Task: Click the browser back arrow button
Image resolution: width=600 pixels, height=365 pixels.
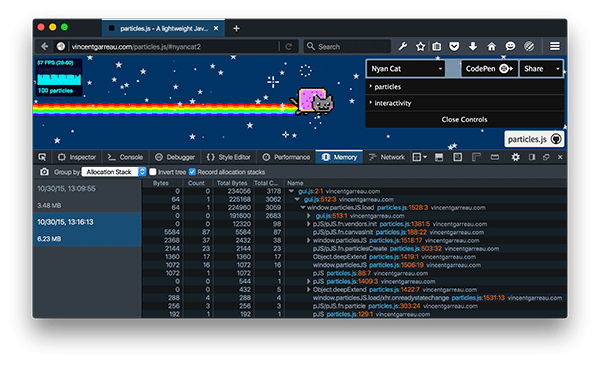Action: [x=45, y=47]
